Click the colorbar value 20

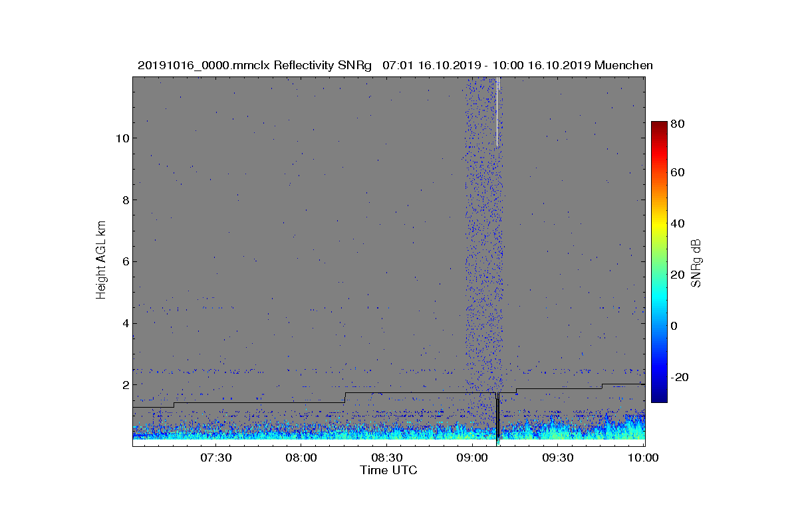[x=678, y=275]
